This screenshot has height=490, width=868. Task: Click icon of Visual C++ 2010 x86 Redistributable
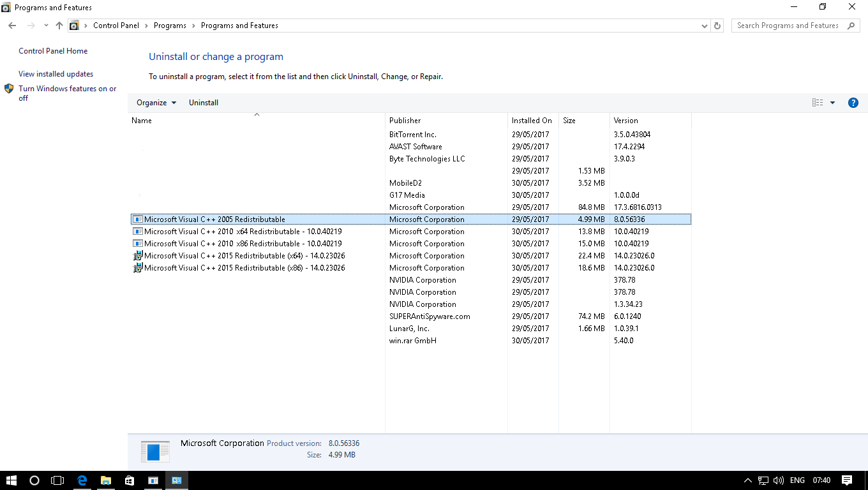point(137,244)
